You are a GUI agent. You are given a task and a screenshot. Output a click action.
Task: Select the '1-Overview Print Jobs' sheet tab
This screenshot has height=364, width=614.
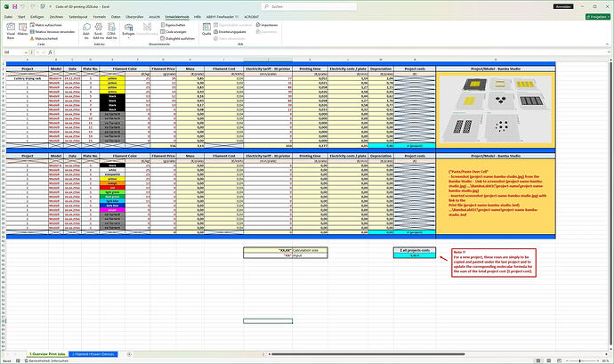click(x=47, y=354)
